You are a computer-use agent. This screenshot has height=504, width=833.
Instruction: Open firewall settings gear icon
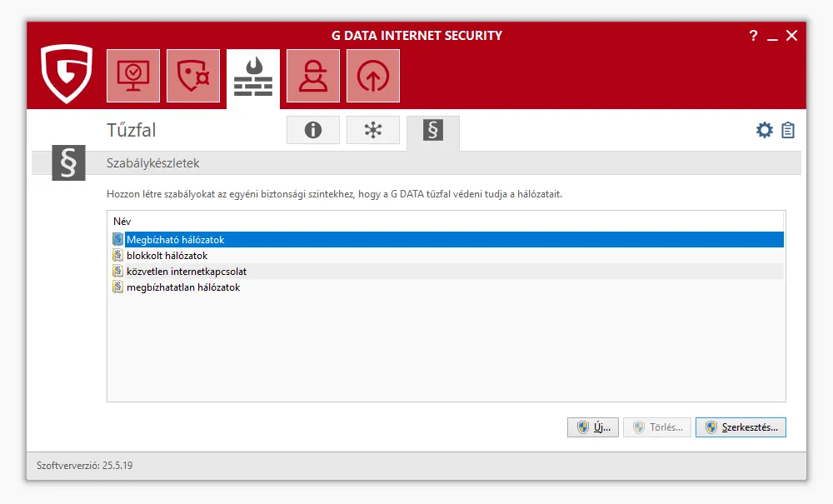(764, 130)
